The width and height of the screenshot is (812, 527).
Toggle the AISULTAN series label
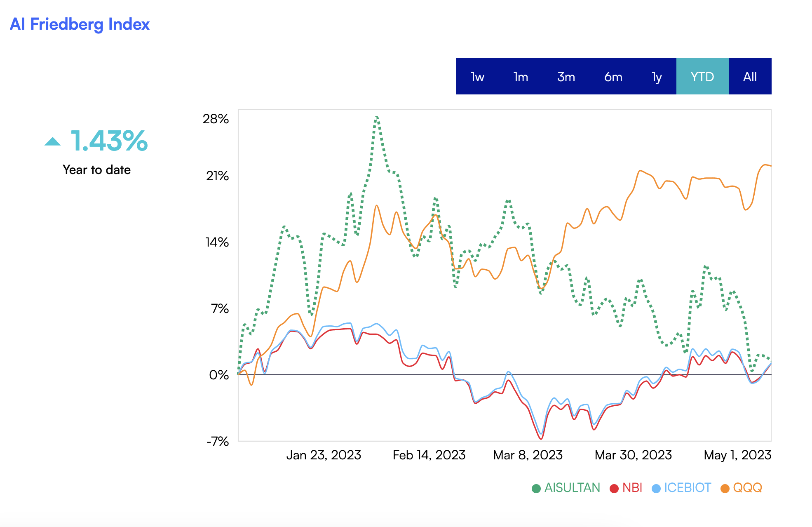[x=572, y=488]
